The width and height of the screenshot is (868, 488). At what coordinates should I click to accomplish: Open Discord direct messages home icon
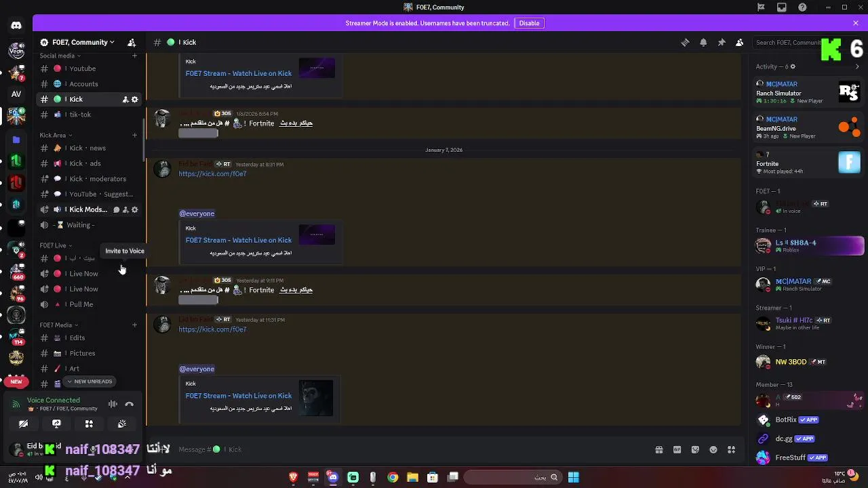click(16, 26)
